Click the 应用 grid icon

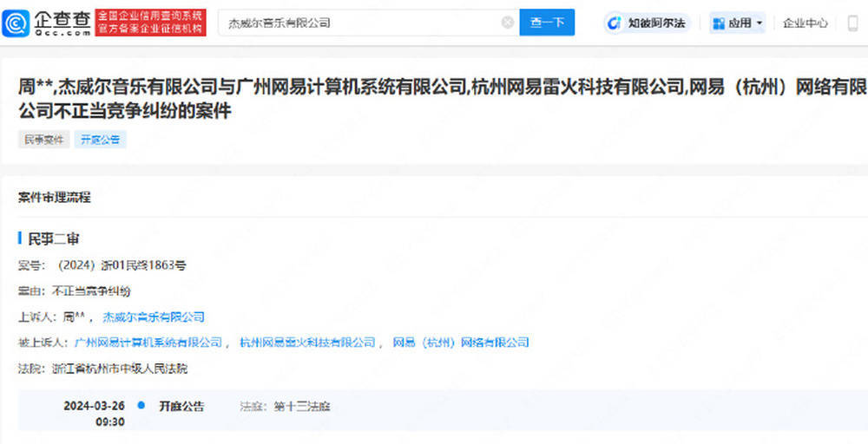719,23
